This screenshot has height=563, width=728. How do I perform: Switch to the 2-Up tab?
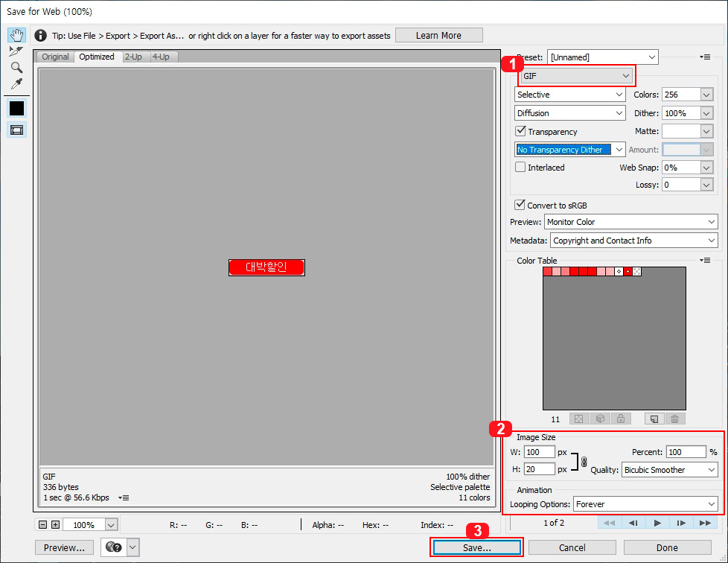pos(133,57)
